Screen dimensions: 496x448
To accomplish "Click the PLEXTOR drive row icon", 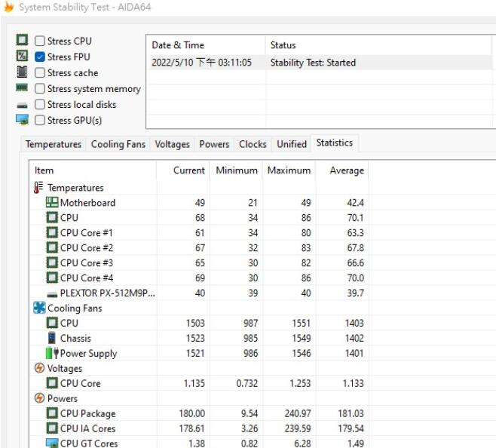I will (x=52, y=293).
